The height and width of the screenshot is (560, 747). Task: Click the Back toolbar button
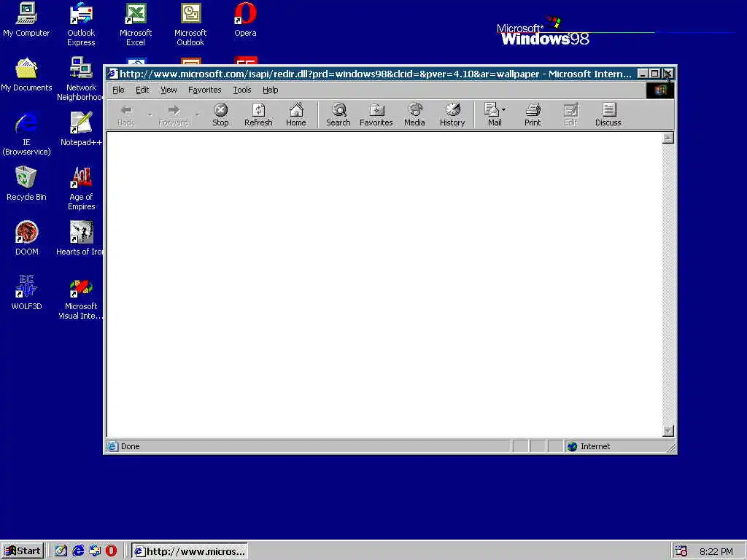pyautogui.click(x=125, y=114)
